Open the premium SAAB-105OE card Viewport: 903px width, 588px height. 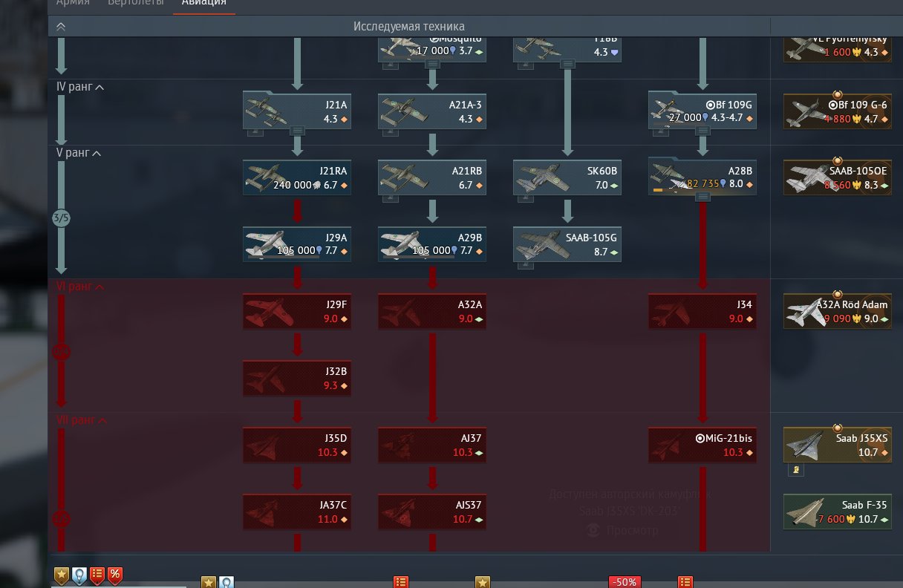pyautogui.click(x=838, y=177)
